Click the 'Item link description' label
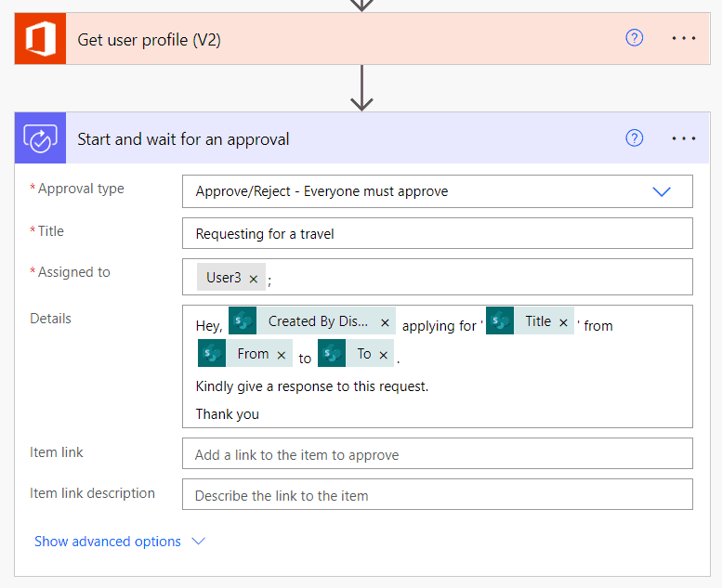Viewport: 722px width, 588px height. (x=93, y=493)
